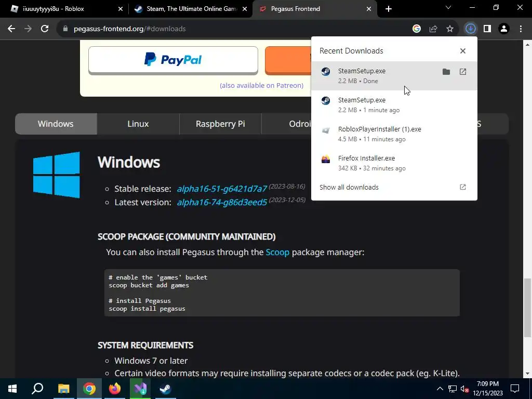
Task: Open the first SteamSetup.exe file
Action: pyautogui.click(x=463, y=72)
